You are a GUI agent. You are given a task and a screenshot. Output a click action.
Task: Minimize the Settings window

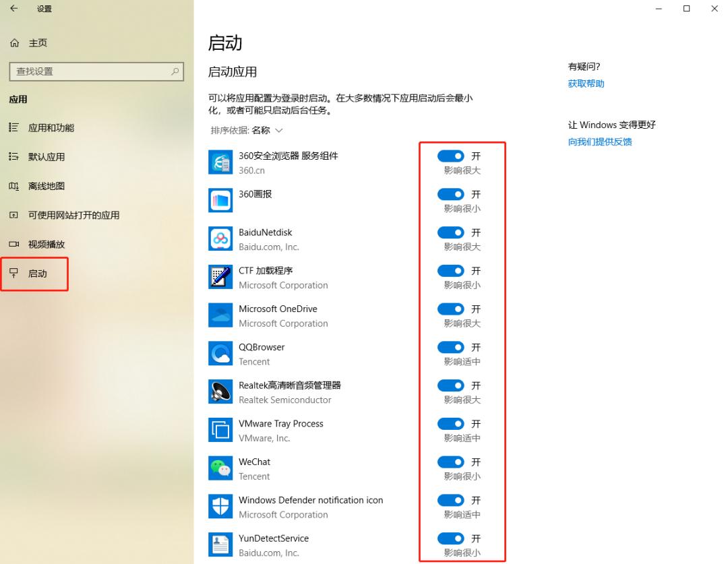point(659,8)
